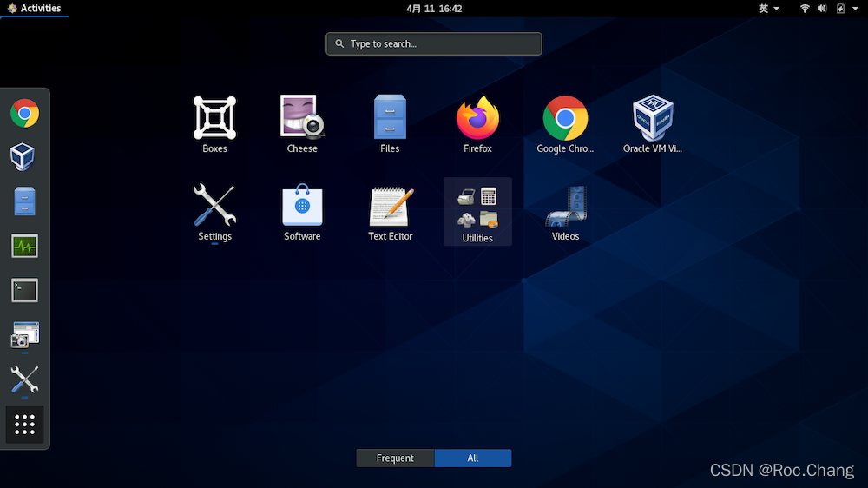Focus the Type to search field
868x488 pixels.
point(434,43)
